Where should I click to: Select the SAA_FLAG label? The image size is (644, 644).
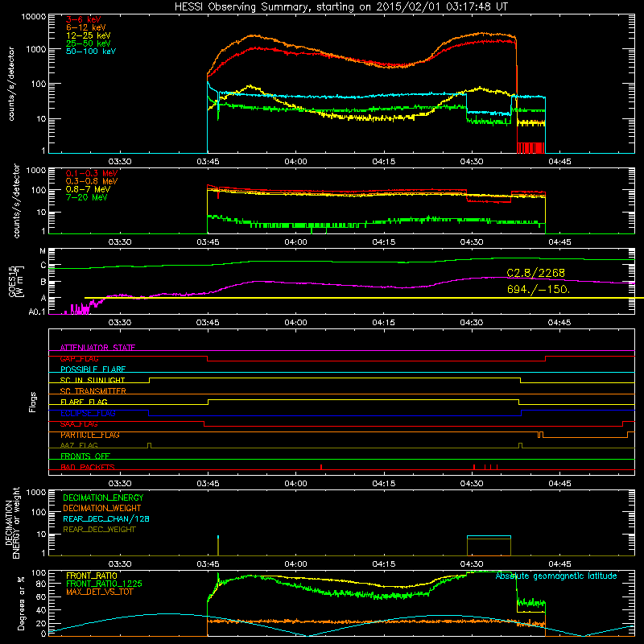79,424
